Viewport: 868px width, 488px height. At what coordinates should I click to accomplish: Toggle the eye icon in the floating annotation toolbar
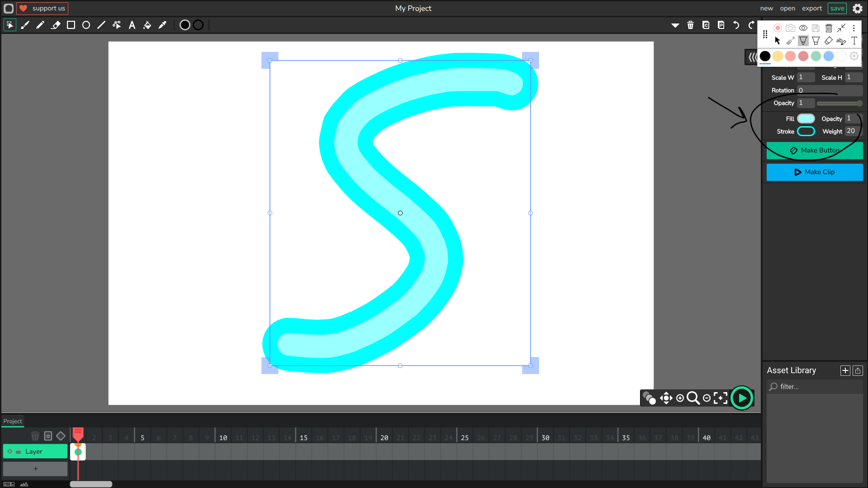(803, 28)
